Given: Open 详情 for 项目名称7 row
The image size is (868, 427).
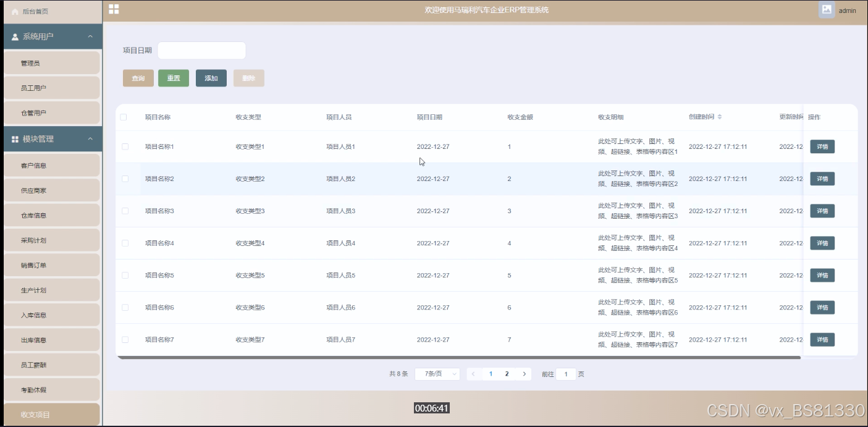Looking at the screenshot, I should click(822, 339).
